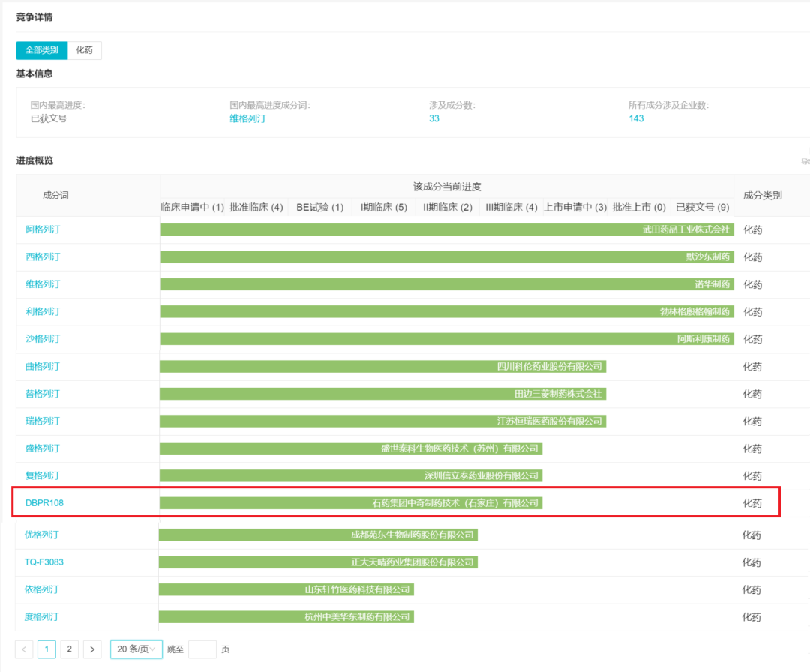Click 化药 category cell in 阿格列汀 row
The height and width of the screenshot is (672, 810).
tap(753, 229)
